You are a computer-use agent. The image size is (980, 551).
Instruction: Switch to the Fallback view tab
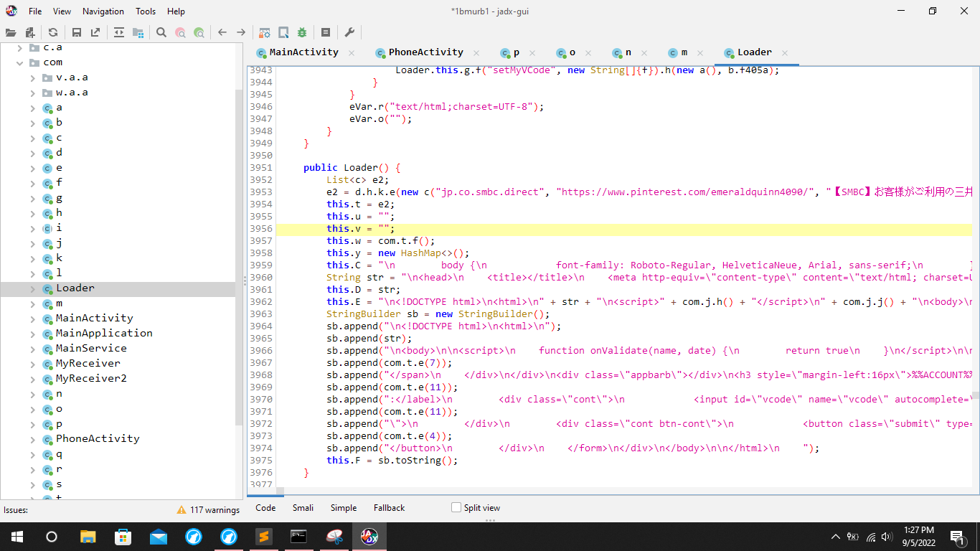390,508
